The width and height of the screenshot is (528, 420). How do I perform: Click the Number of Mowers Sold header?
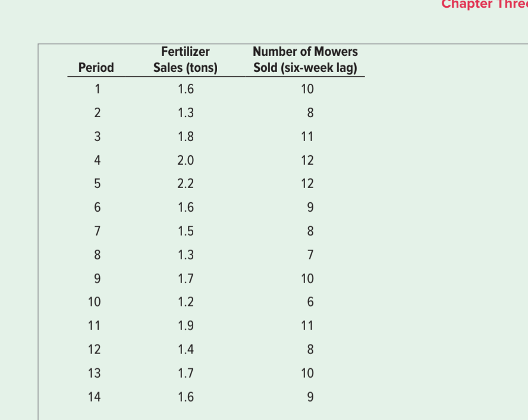(x=306, y=59)
